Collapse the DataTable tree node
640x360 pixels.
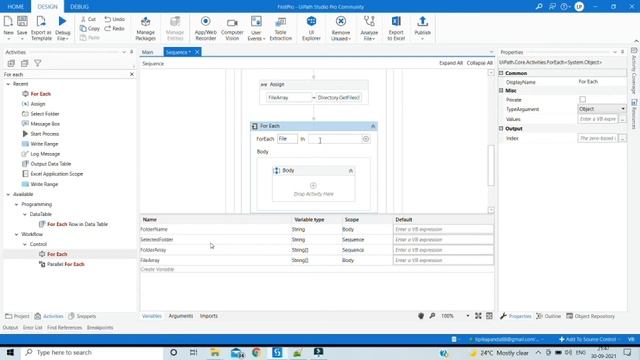pos(24,214)
